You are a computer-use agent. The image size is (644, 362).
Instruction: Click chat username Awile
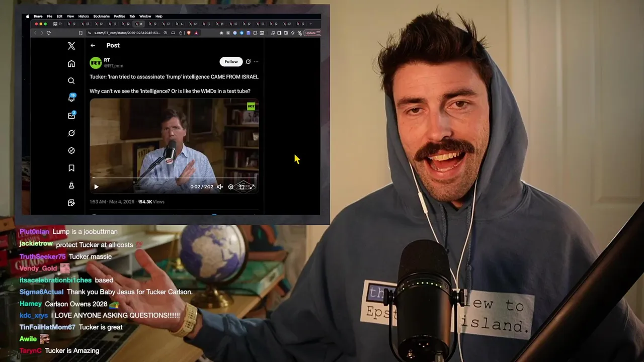click(28, 339)
